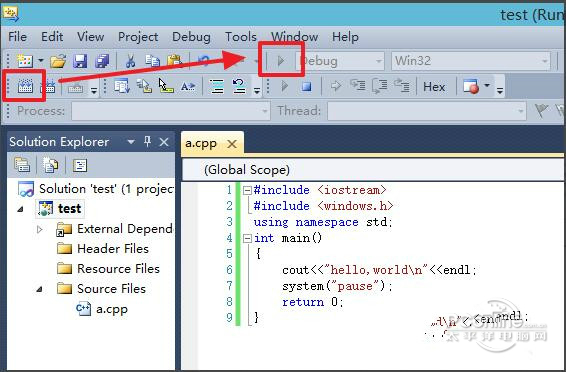Screen dimensions: 566x372
Task: Click Solution Explorer Properties icon
Action: pos(22,165)
